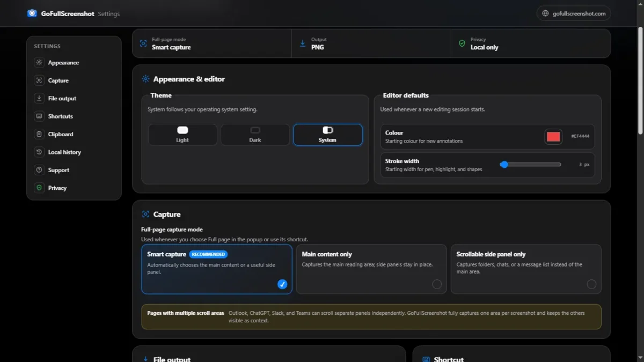Click the Smart capture summary card
The width and height of the screenshot is (644, 362).
click(x=212, y=43)
